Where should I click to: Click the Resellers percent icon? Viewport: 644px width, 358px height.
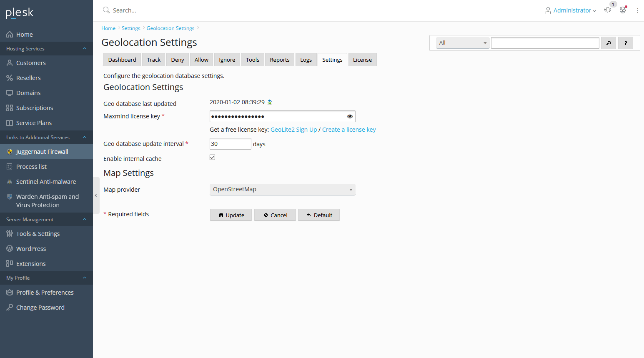pos(10,78)
